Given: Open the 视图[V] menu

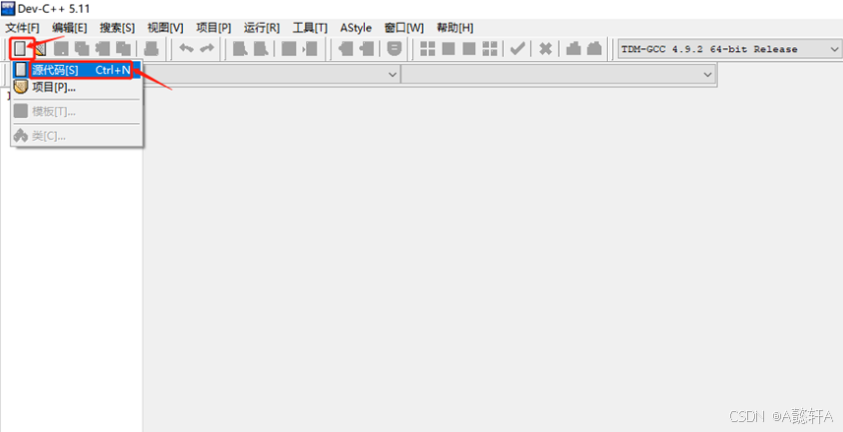Looking at the screenshot, I should [x=165, y=27].
